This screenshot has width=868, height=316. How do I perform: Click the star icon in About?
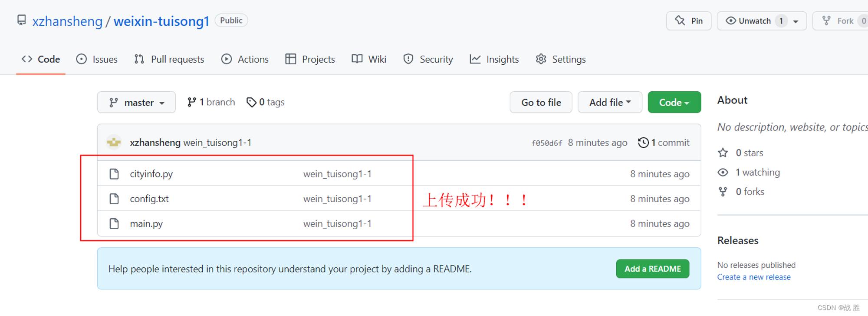pyautogui.click(x=723, y=153)
